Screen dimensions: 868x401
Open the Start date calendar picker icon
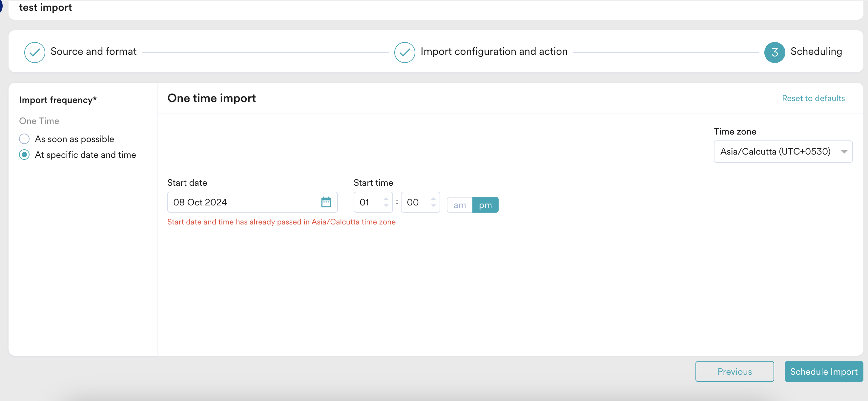(x=326, y=202)
